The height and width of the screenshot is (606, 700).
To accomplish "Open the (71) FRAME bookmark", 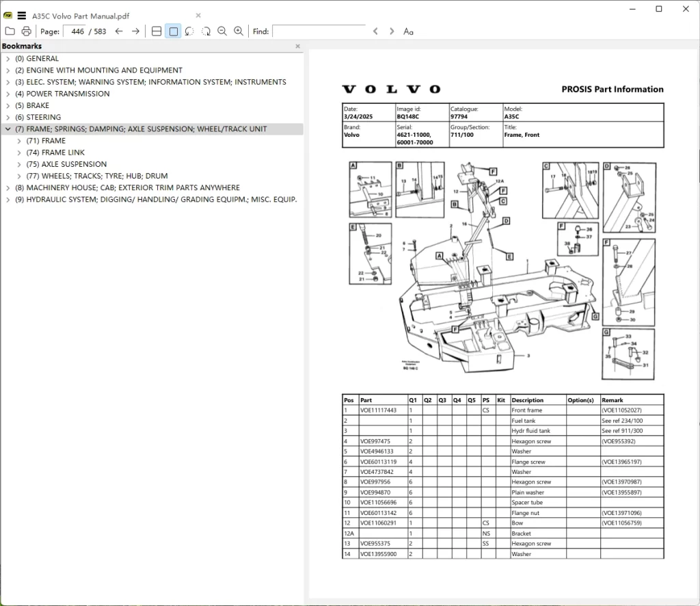I will click(46, 141).
